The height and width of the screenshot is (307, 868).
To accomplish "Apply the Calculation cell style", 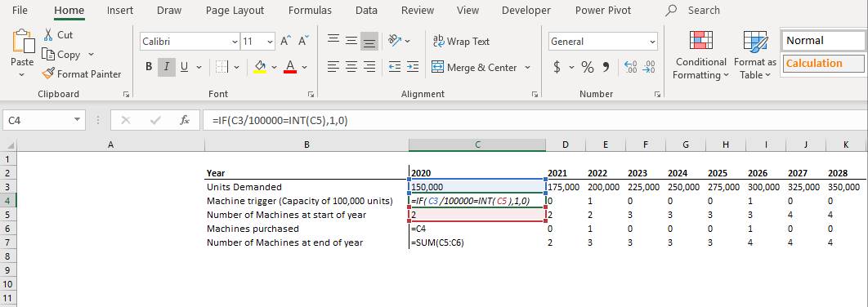I will tap(823, 63).
